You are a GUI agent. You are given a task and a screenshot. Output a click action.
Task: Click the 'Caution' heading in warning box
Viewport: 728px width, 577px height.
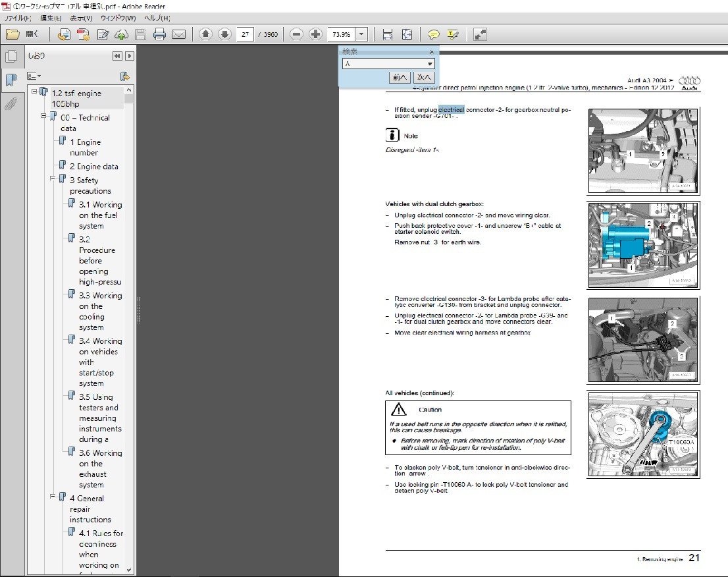[x=430, y=409]
